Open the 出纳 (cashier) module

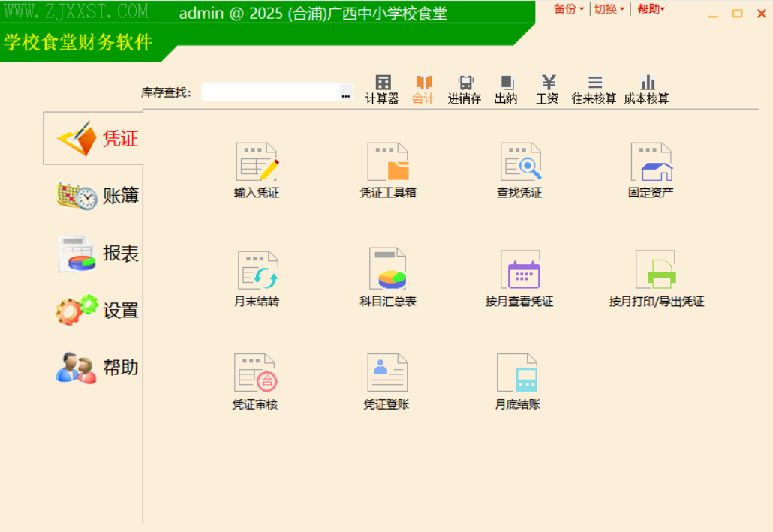pos(505,89)
